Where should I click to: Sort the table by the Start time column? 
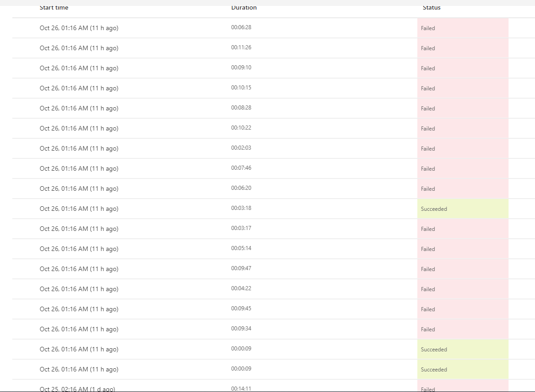[54, 7]
